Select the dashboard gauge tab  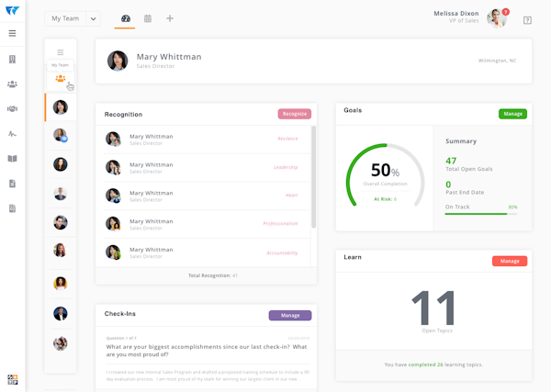click(126, 18)
